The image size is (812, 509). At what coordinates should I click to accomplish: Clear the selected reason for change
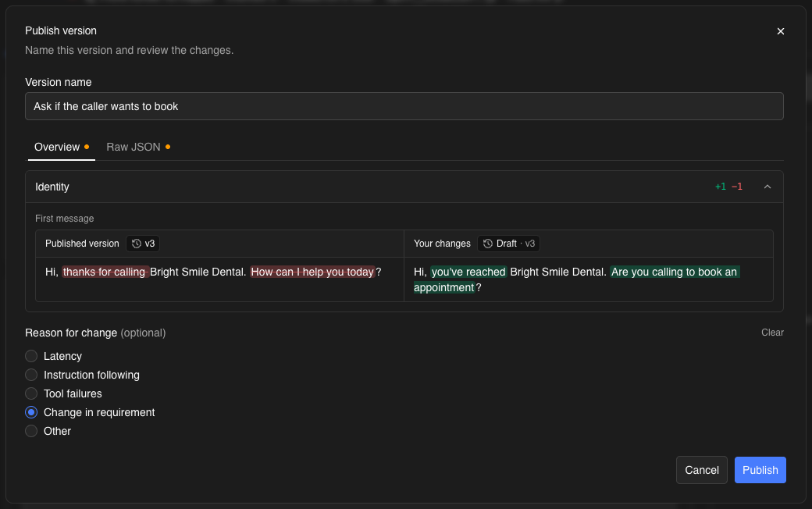tap(772, 333)
